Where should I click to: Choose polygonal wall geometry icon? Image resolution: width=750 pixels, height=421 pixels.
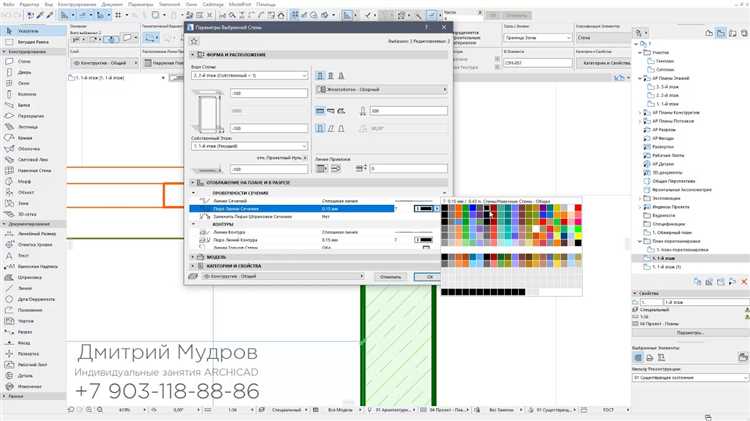(x=341, y=111)
